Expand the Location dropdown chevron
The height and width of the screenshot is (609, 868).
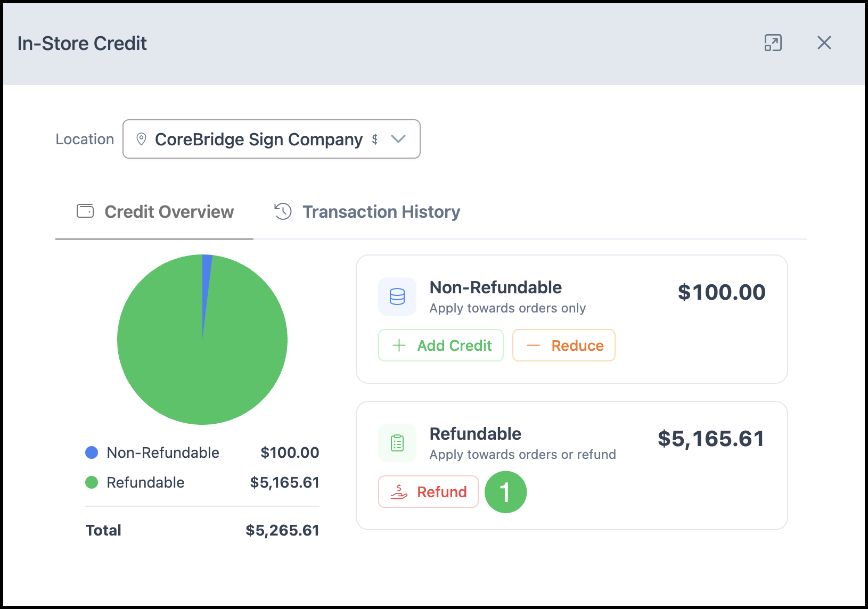click(x=398, y=139)
